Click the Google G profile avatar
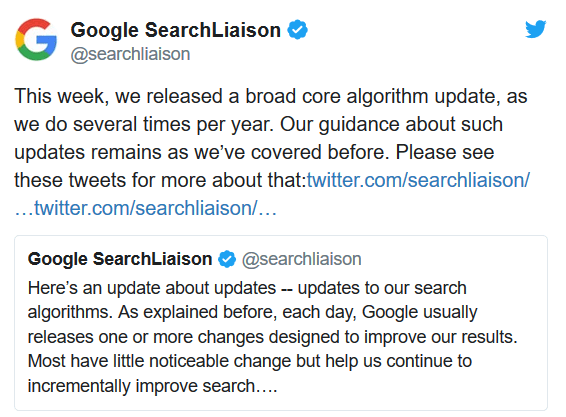 tap(36, 39)
